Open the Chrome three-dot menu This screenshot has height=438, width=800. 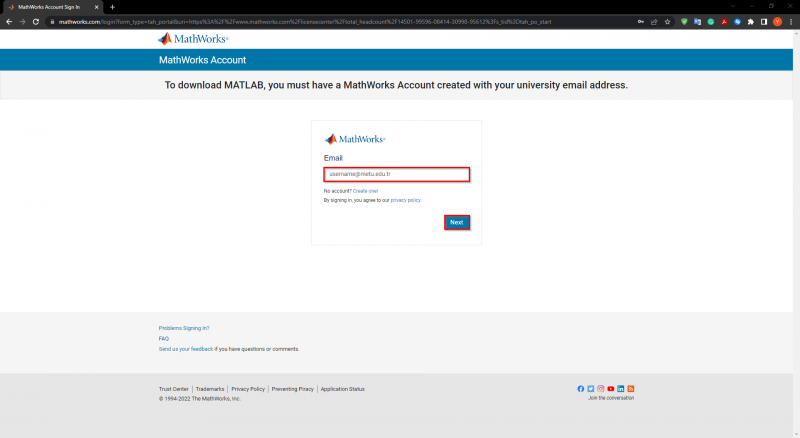click(791, 21)
